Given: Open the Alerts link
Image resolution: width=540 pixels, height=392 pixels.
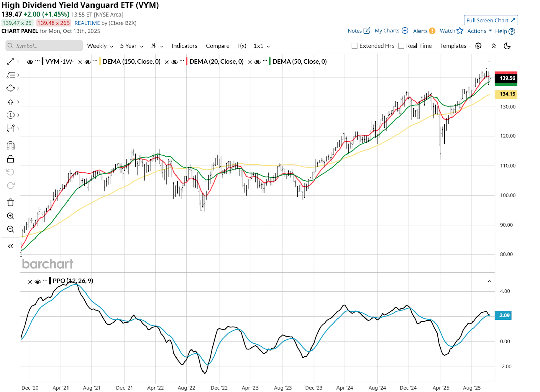Looking at the screenshot, I should click(420, 31).
